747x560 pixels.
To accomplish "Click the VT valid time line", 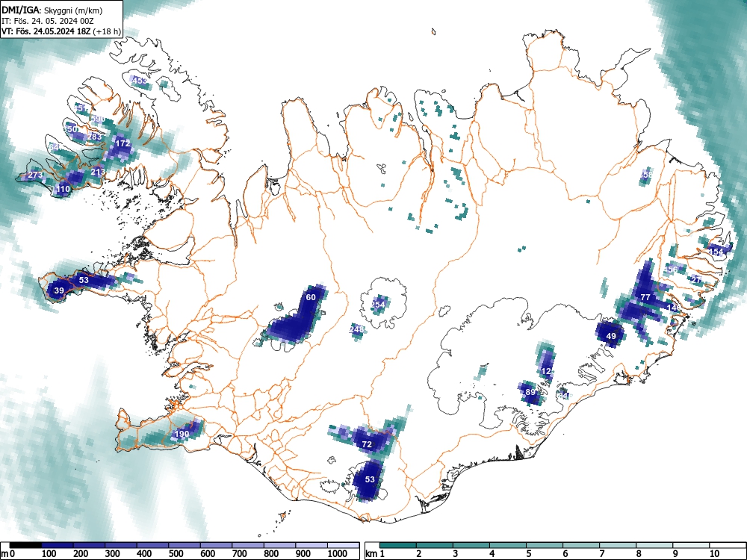I will [61, 31].
